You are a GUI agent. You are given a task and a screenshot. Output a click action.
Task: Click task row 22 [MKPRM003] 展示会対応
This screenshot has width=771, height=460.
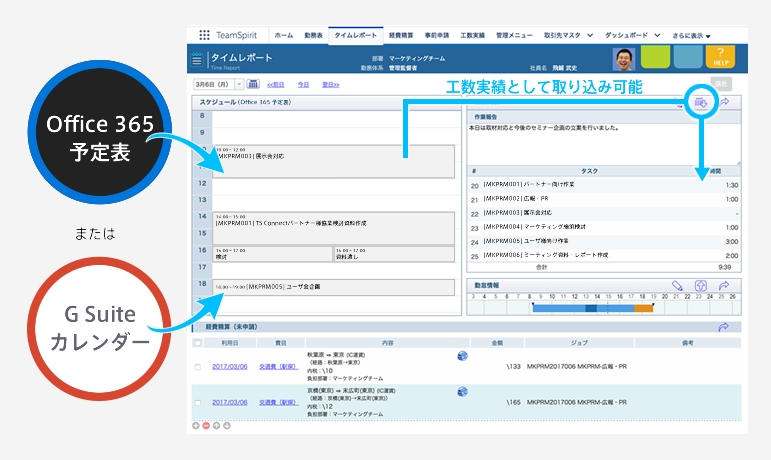pos(604,213)
